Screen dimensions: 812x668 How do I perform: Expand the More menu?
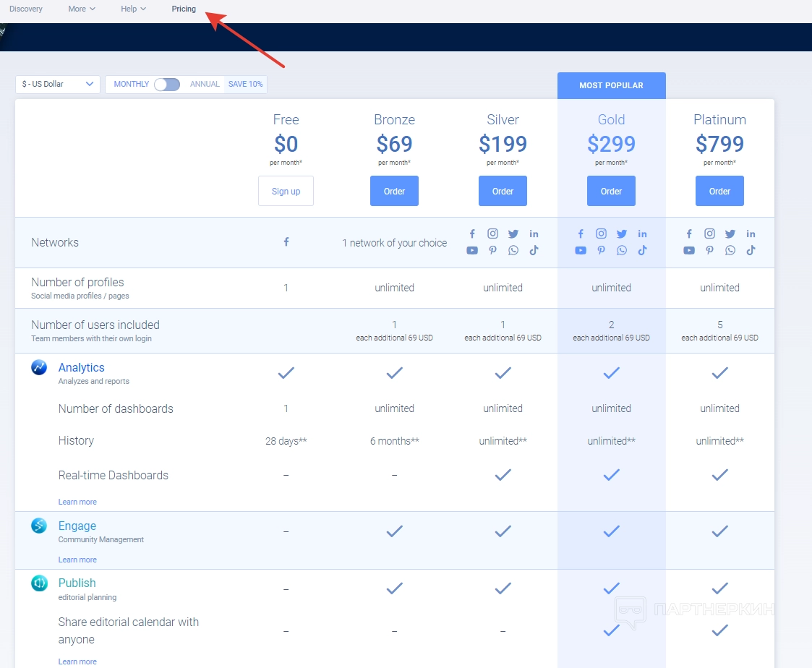click(x=81, y=9)
